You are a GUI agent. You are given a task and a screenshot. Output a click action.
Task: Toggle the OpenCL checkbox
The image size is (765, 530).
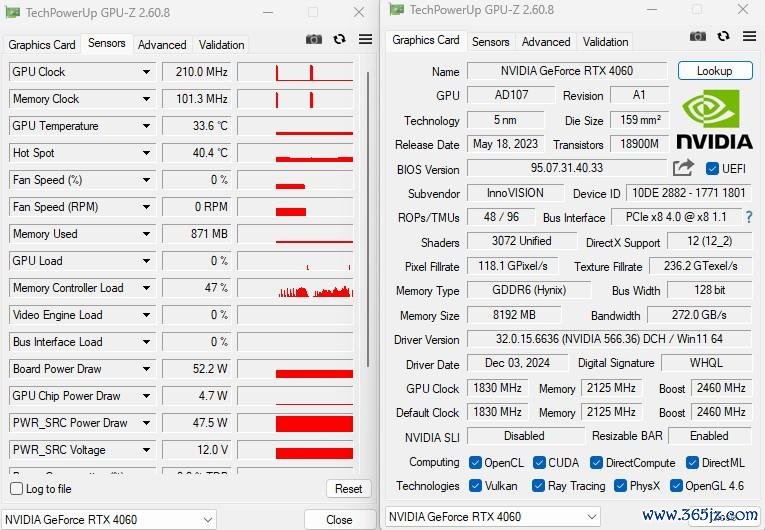tap(475, 462)
